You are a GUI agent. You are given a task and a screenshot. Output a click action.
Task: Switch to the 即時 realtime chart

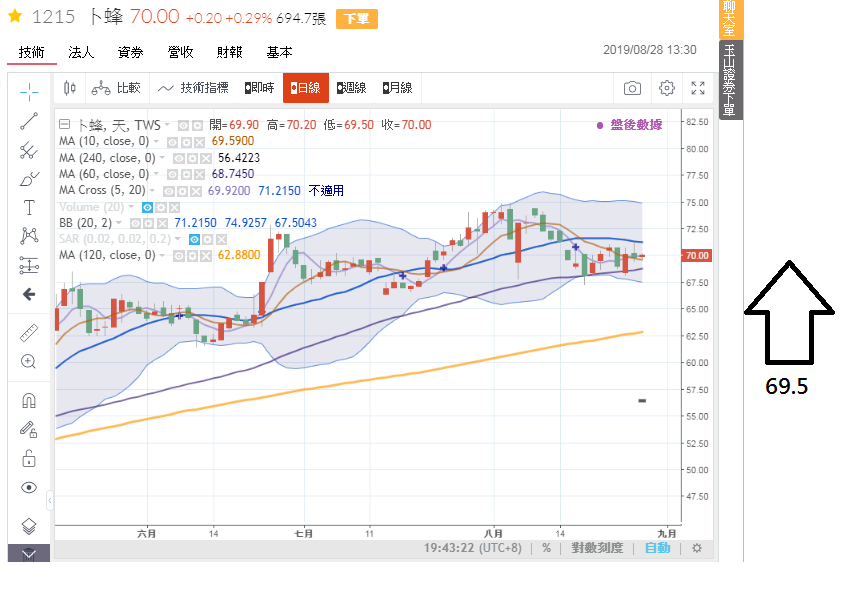tap(259, 88)
